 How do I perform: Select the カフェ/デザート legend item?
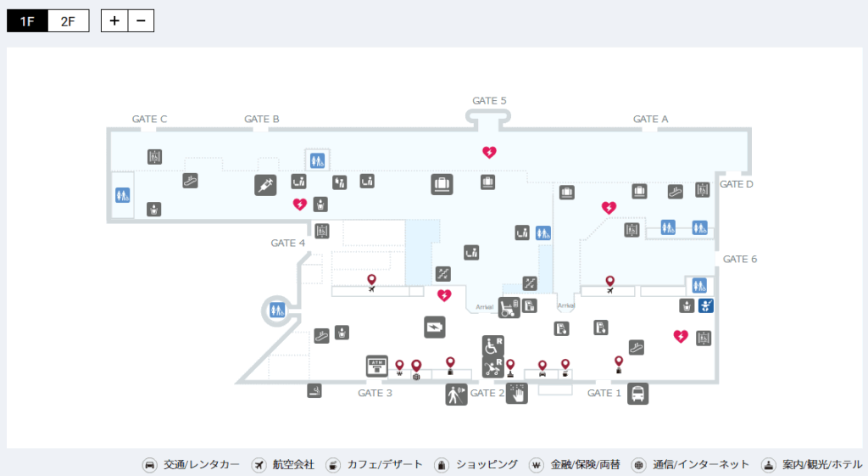pyautogui.click(x=373, y=465)
